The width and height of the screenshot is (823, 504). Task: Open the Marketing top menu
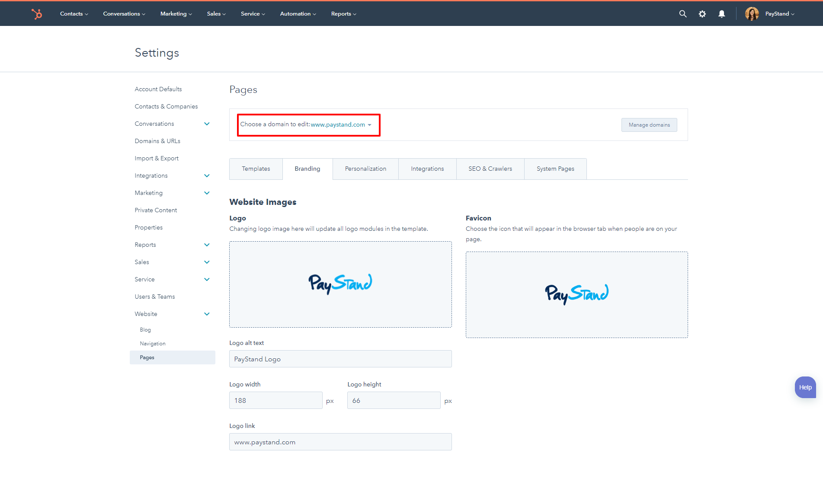[x=176, y=14]
